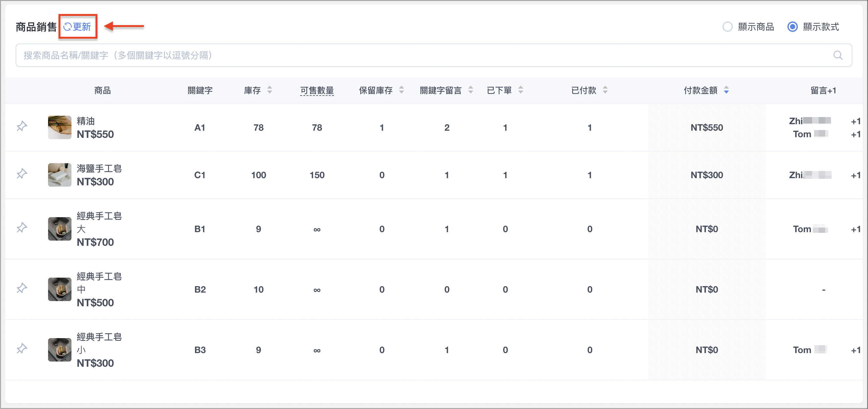Sort by 庫存 column arrows

tap(270, 90)
